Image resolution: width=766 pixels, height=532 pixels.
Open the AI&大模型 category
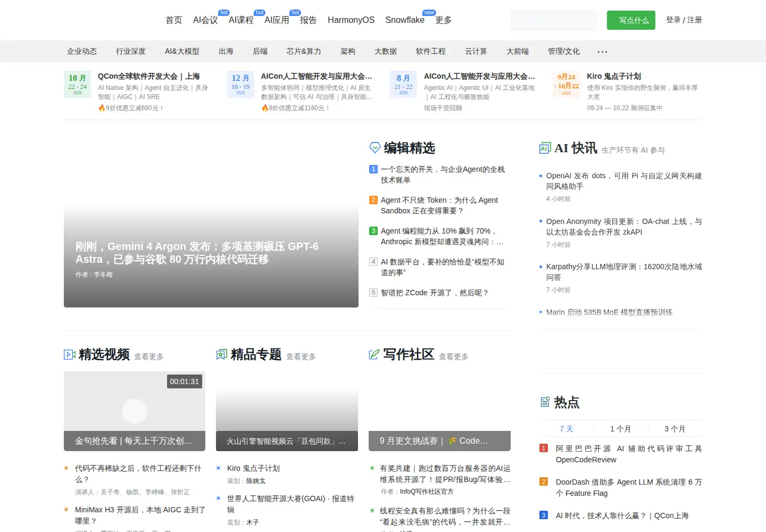click(x=182, y=52)
